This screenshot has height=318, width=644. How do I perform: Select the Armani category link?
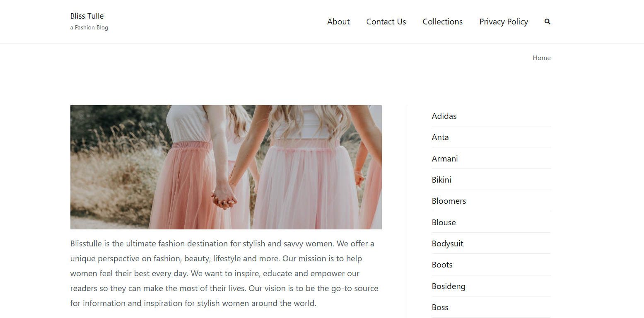click(444, 159)
